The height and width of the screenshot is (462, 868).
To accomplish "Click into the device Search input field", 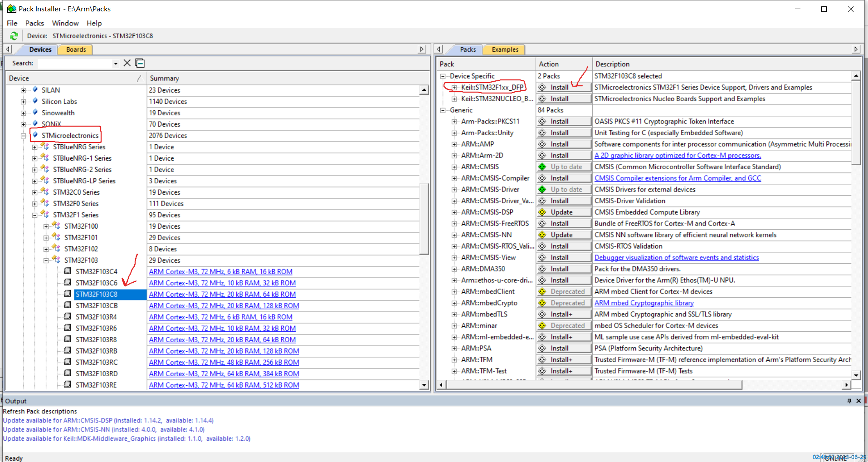I will [x=75, y=64].
